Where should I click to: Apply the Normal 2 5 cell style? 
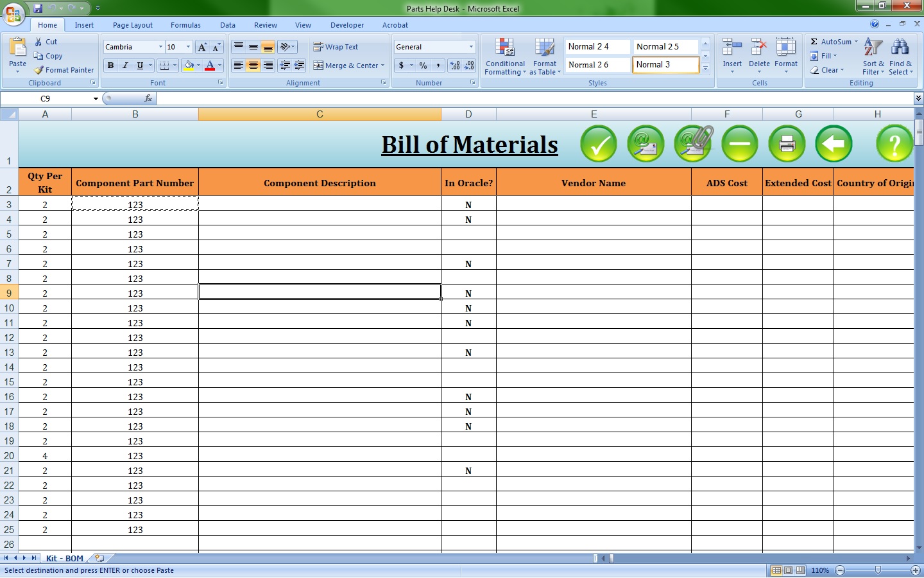(665, 46)
